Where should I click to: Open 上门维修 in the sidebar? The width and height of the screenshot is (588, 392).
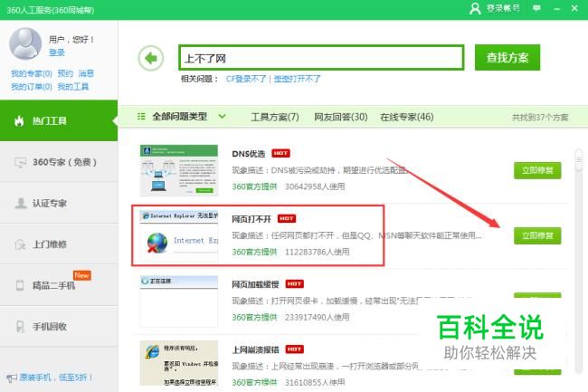pos(59,244)
